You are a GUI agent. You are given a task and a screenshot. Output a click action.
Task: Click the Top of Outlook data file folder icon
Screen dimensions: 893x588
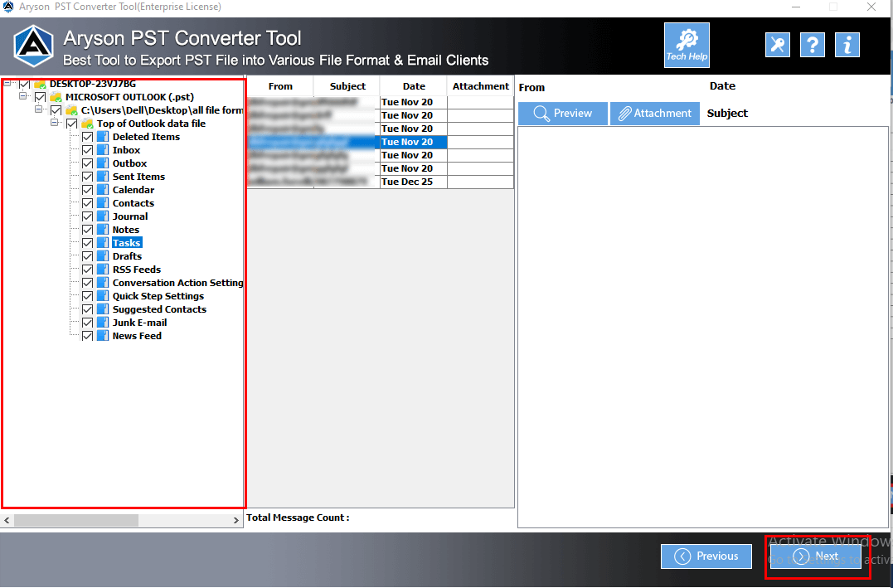85,123
